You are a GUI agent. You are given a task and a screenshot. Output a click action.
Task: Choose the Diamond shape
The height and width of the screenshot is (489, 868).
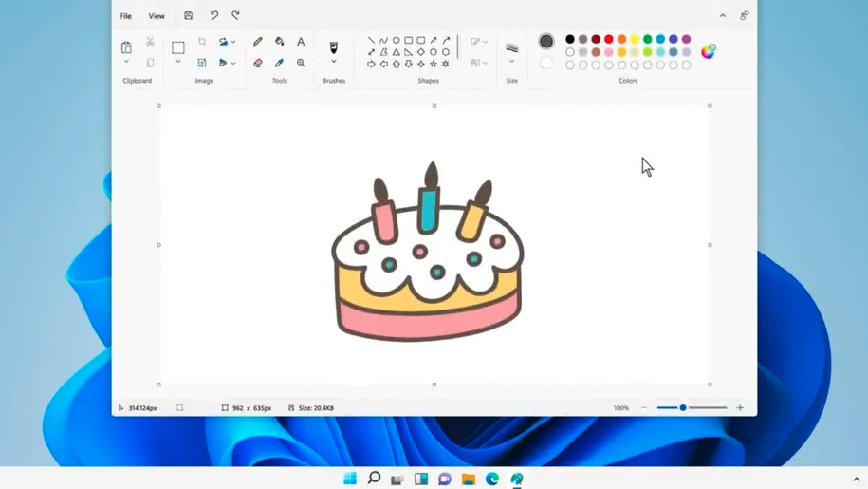pyautogui.click(x=420, y=52)
